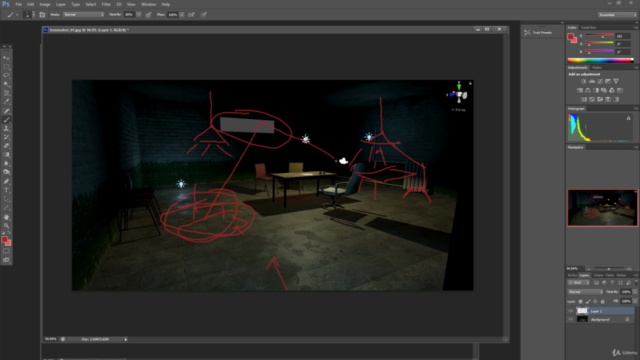640x360 pixels.
Task: Click the Navigator preview thumbnail
Action: [x=602, y=207]
